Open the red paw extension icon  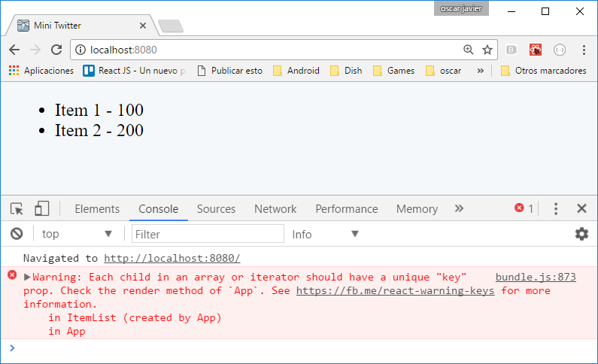pos(536,50)
